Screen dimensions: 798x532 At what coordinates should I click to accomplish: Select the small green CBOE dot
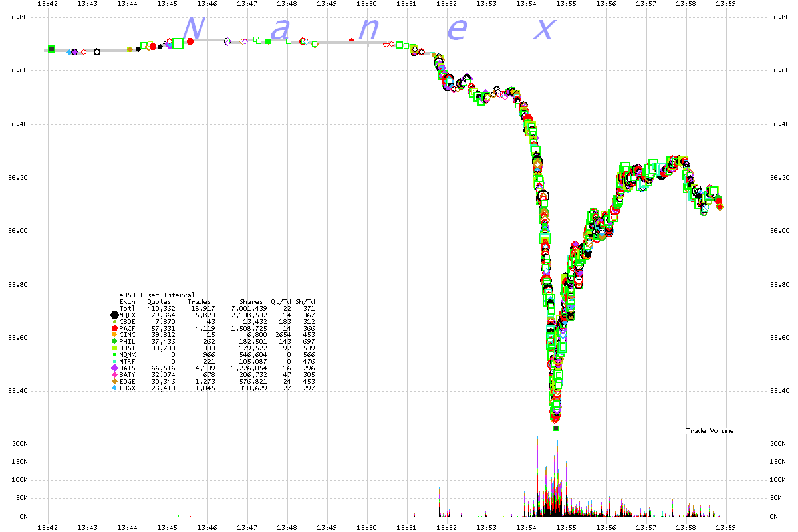(114, 322)
